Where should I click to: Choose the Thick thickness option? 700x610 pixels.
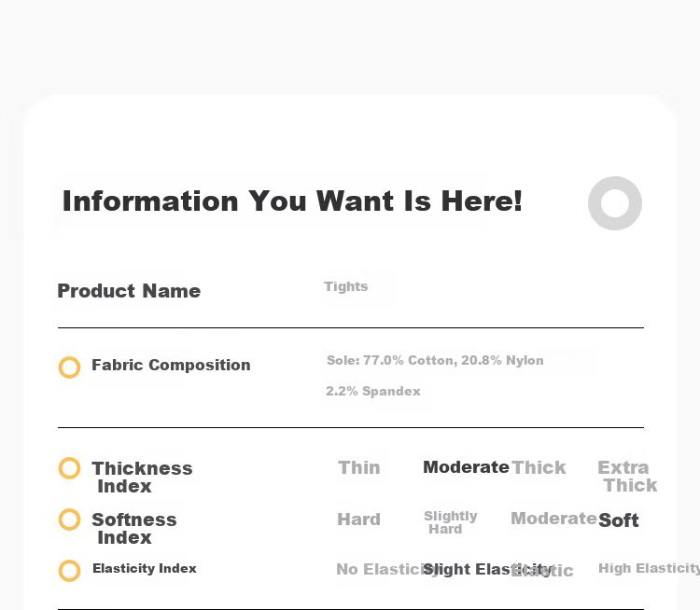click(x=539, y=467)
